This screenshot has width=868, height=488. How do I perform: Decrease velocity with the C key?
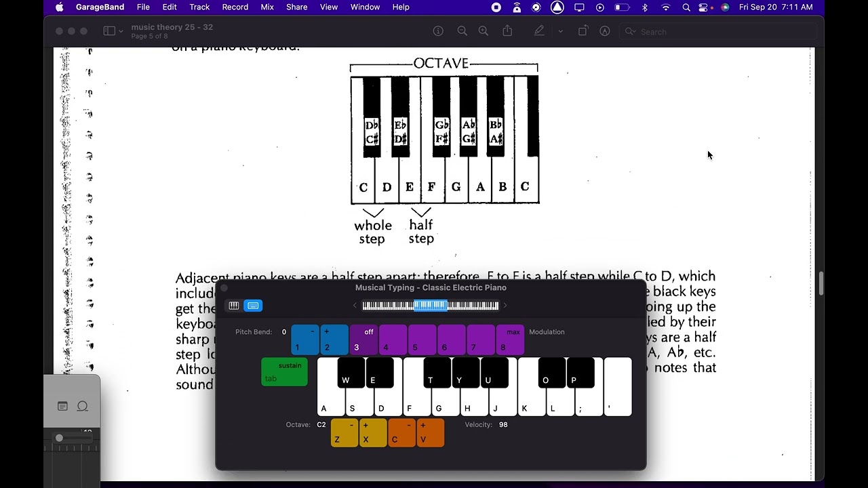point(402,433)
